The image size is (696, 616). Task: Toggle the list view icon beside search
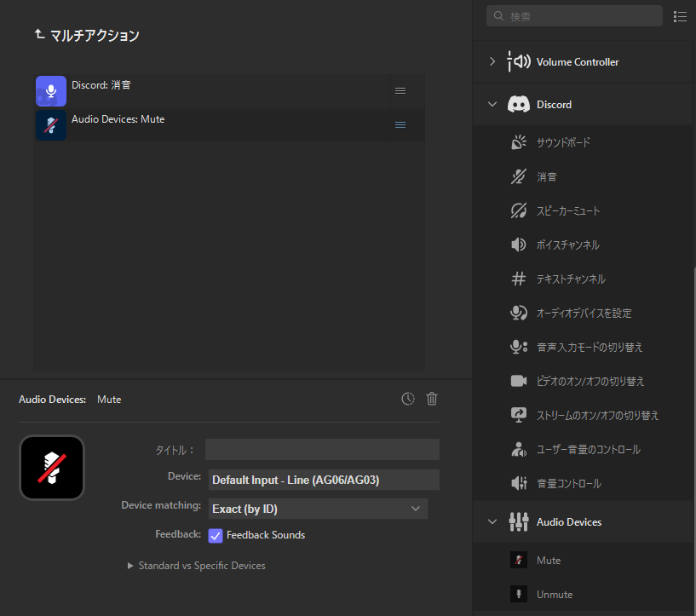click(x=680, y=16)
